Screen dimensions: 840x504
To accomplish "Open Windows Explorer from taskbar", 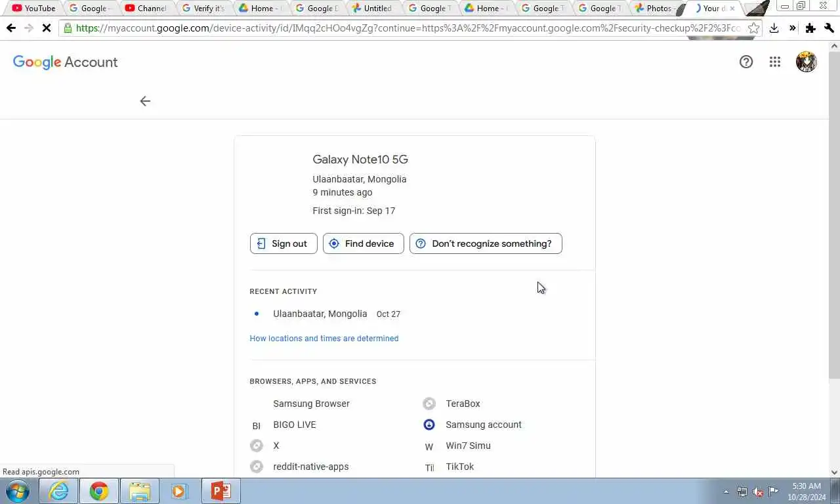I will click(140, 491).
